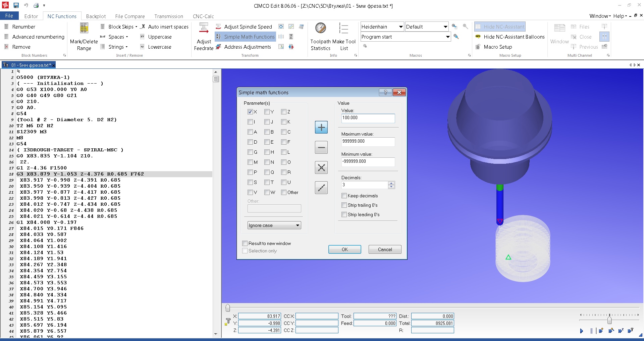Viewport: 644px width, 341px height.
Task: Click the Mark/Delete Range icon
Action: tap(84, 28)
